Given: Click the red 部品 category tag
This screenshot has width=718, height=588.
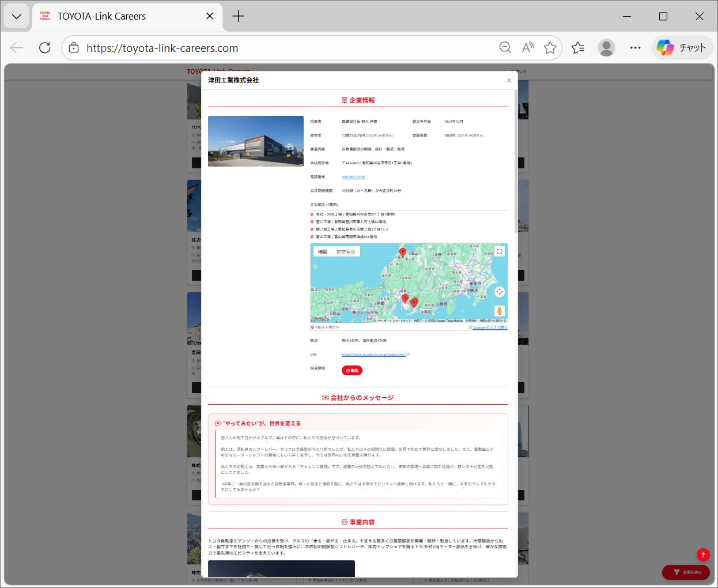Looking at the screenshot, I should [352, 371].
